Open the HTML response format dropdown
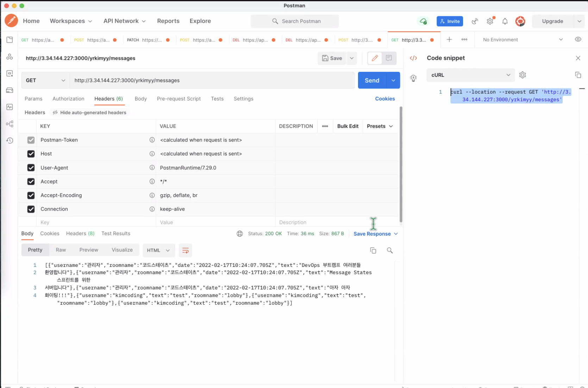 (x=158, y=250)
